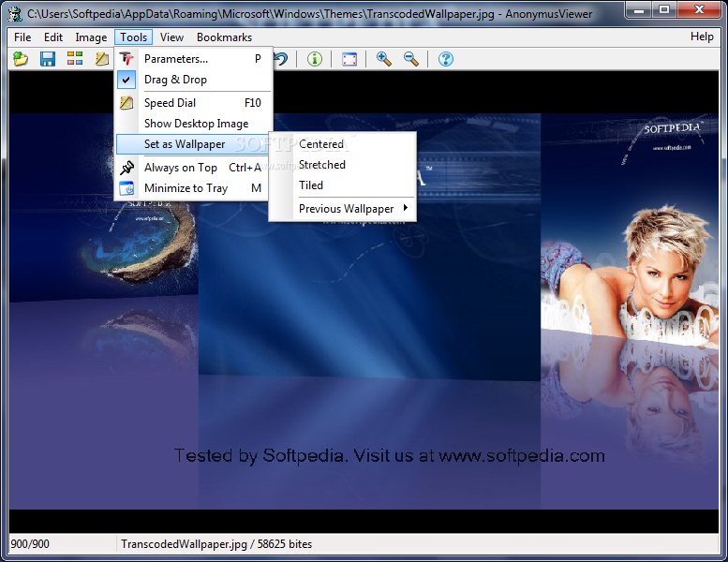
Task: Minimize the AnonymusViewer window
Action: [639, 9]
